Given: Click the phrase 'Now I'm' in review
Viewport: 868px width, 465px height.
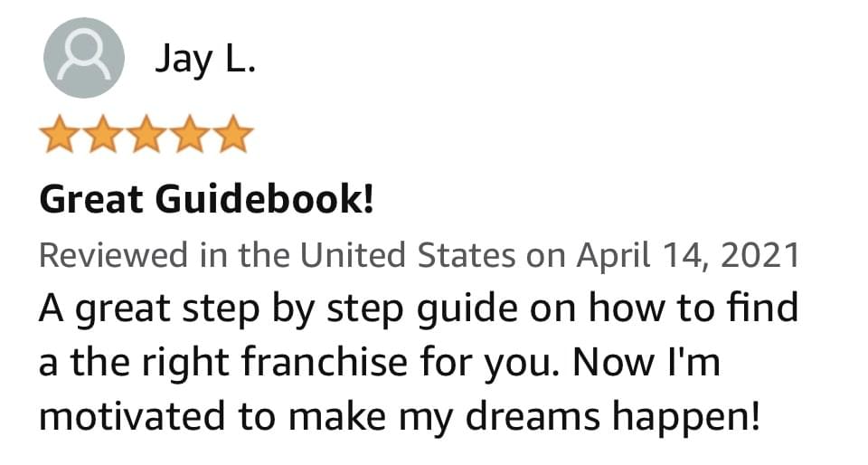Looking at the screenshot, I should click(646, 363).
